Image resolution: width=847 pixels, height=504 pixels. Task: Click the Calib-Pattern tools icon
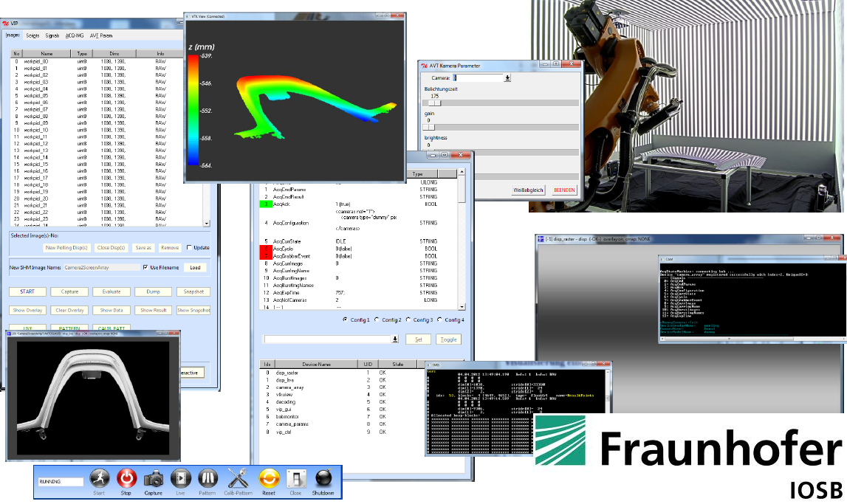tap(238, 478)
